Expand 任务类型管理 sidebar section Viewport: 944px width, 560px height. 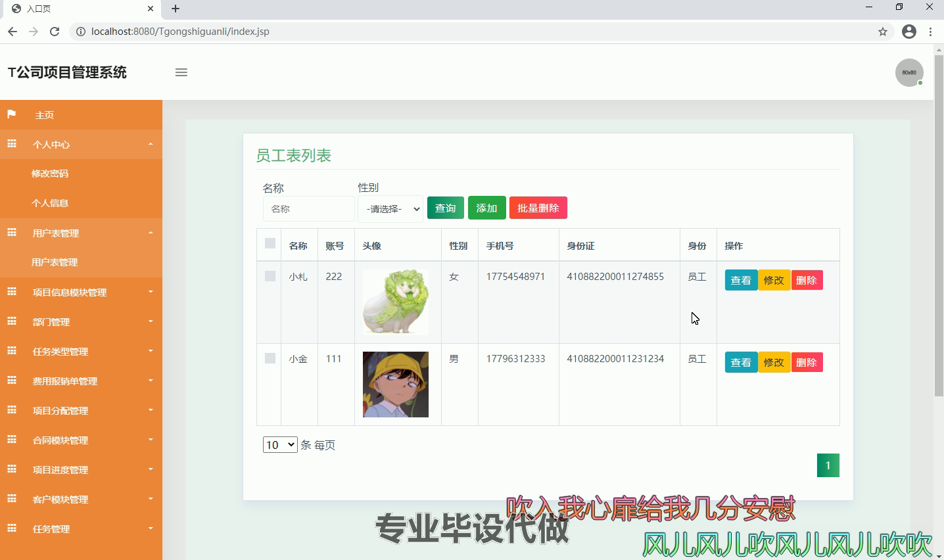pyautogui.click(x=81, y=351)
